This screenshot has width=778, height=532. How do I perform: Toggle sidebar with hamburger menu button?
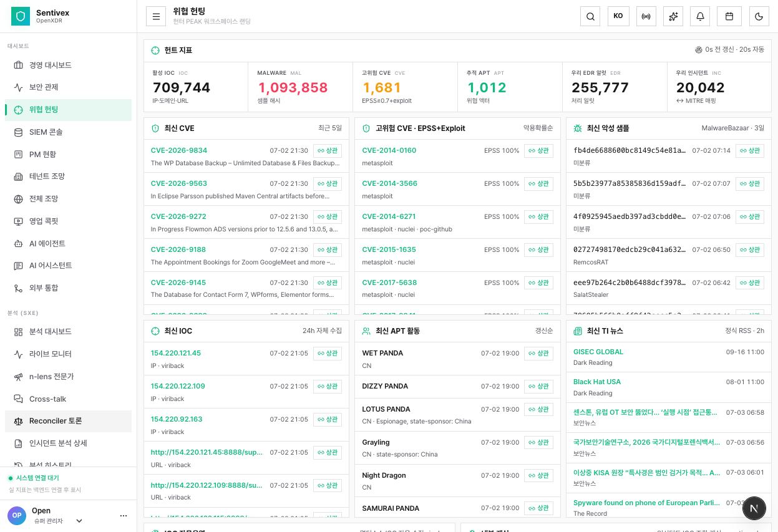tap(156, 16)
